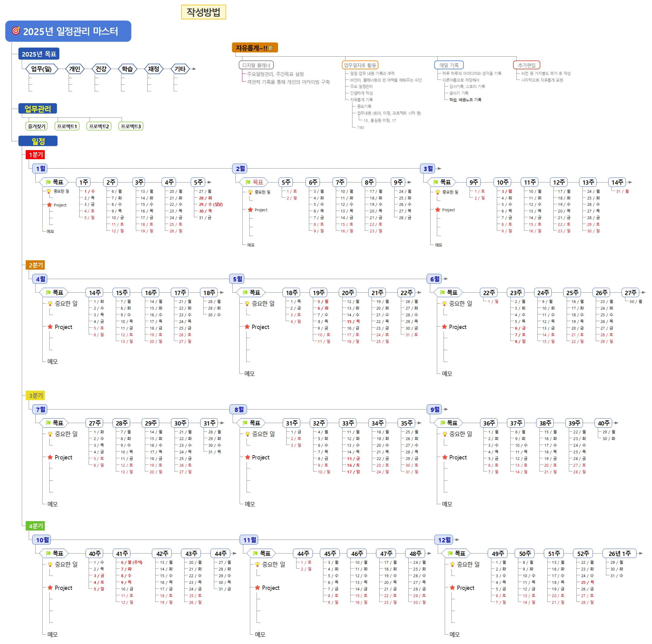
Task: Open the note icon on 자유롭게~!! node
Action: [x=271, y=48]
